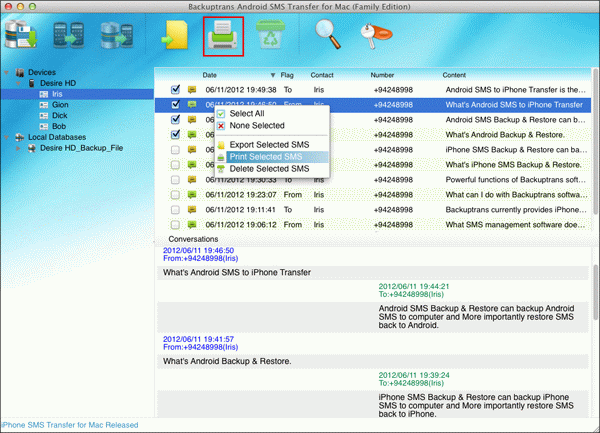Check box for Powerful functions of Backuptrans row
The height and width of the screenshot is (433, 600).
175,179
